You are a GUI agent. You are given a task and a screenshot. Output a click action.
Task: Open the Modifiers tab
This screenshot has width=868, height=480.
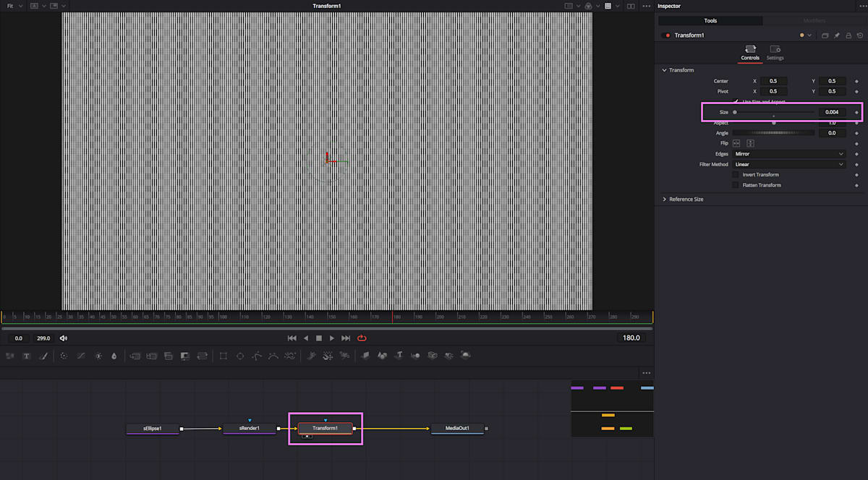pyautogui.click(x=814, y=20)
